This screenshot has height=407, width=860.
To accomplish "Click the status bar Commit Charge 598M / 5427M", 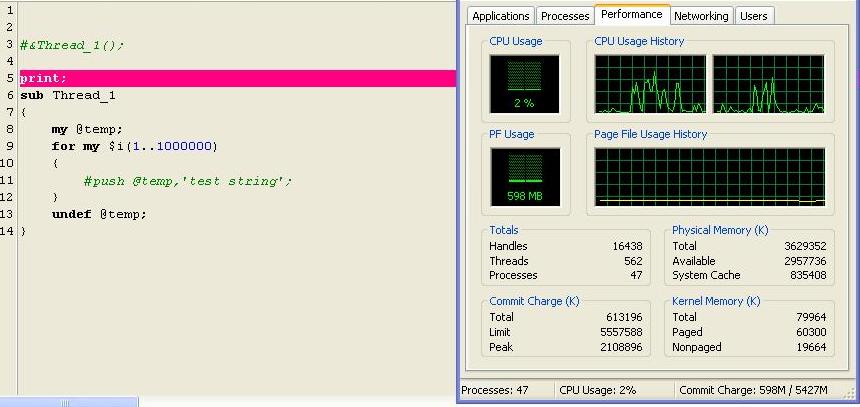I will click(753, 391).
